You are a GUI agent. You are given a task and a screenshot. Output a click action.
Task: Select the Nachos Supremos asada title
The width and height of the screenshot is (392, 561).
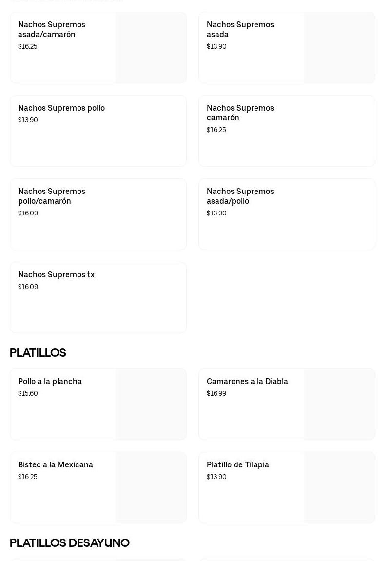click(240, 29)
